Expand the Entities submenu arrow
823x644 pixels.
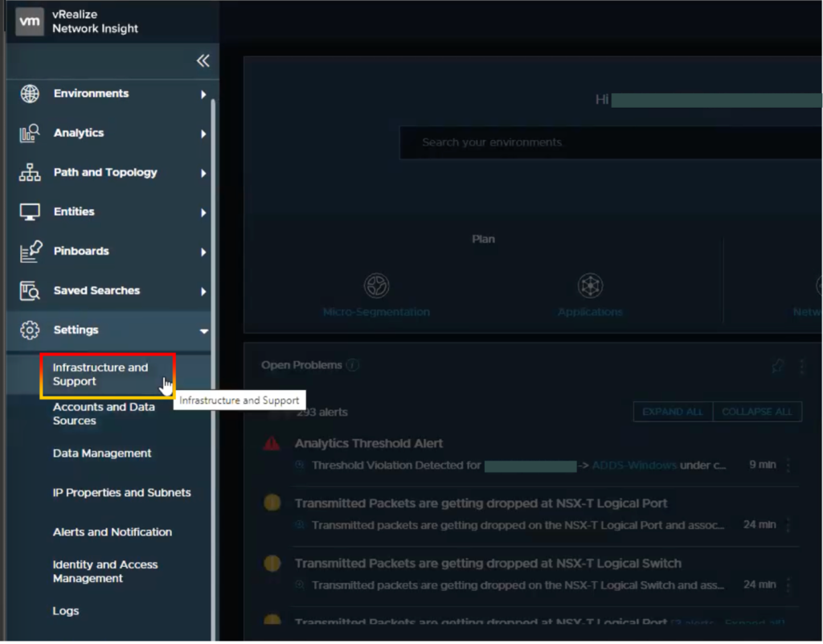coord(203,213)
